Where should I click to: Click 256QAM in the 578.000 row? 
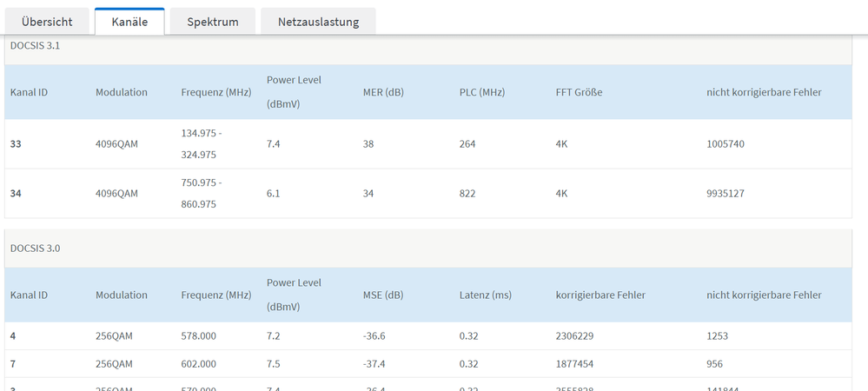[x=114, y=336]
